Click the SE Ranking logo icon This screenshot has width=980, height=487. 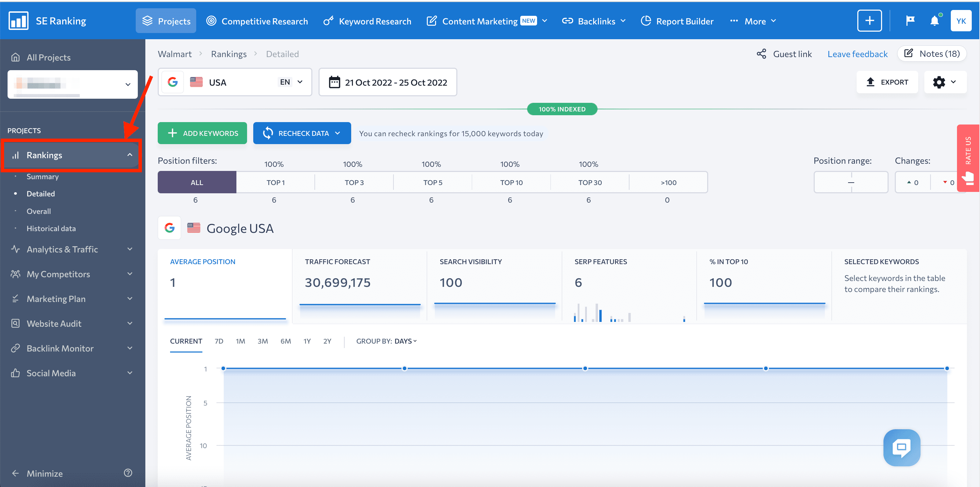tap(18, 21)
